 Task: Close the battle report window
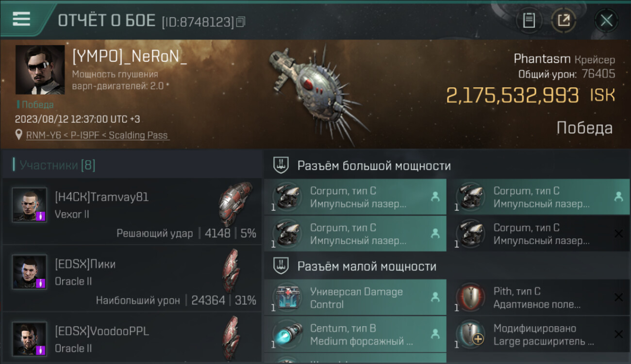(x=606, y=20)
